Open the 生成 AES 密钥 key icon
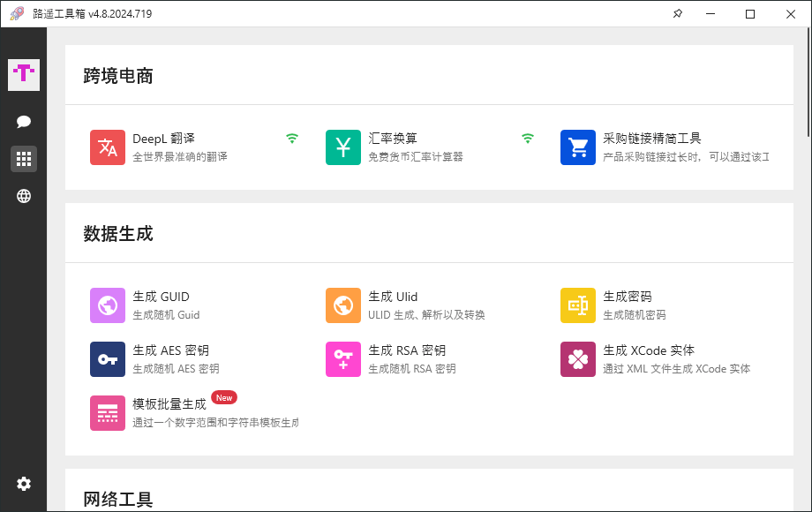This screenshot has width=812, height=512. tap(108, 359)
